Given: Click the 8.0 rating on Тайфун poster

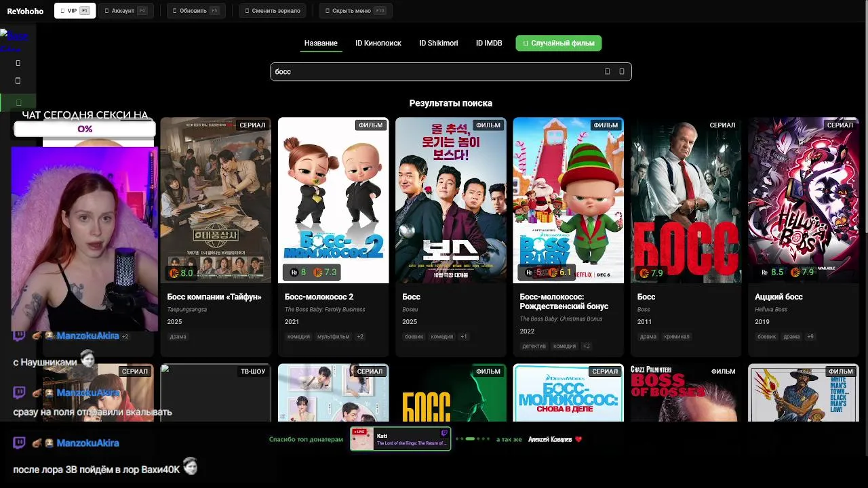Looking at the screenshot, I should (182, 272).
